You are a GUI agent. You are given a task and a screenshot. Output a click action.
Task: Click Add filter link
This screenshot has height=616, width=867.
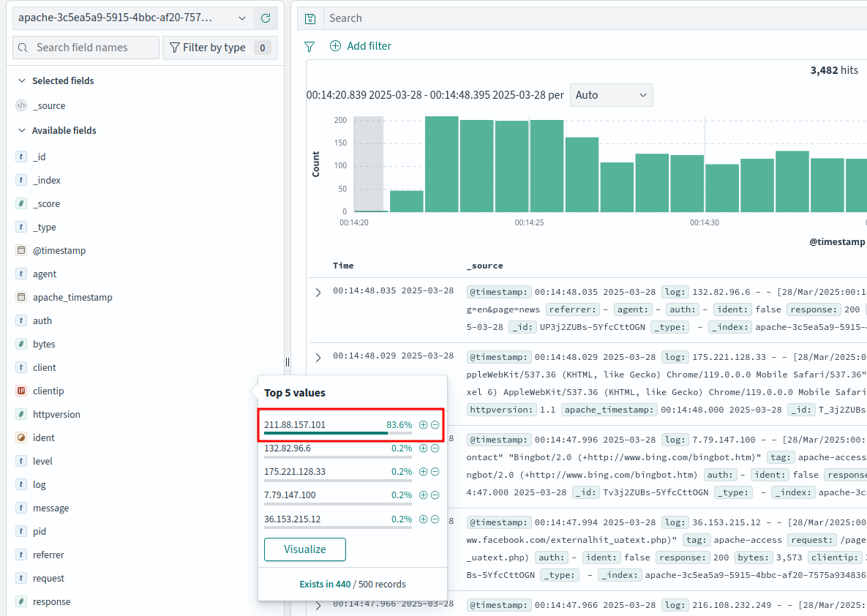tap(361, 46)
